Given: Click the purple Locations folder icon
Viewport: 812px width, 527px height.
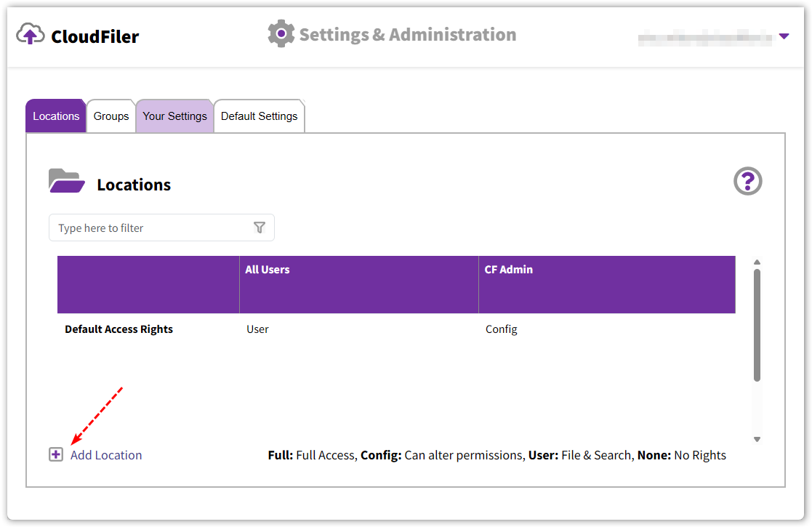Looking at the screenshot, I should (x=66, y=182).
